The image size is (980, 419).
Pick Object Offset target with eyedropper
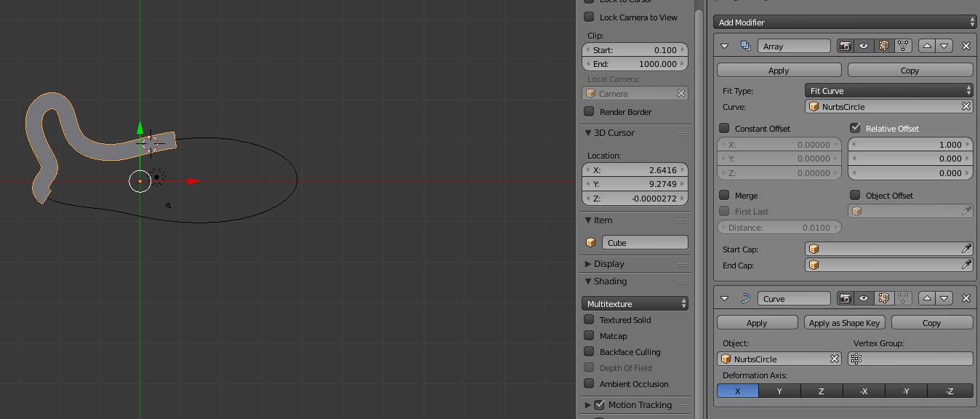(966, 211)
